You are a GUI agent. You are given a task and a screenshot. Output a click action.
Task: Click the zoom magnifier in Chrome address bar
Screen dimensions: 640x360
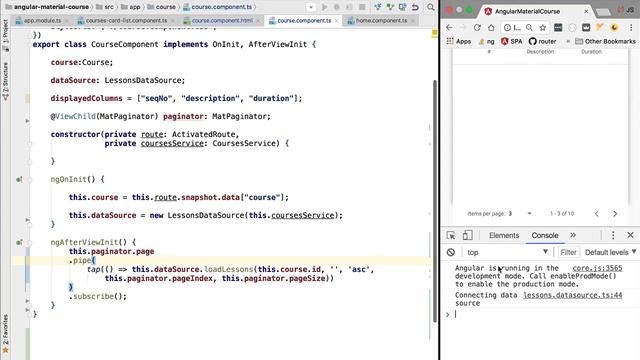pyautogui.click(x=529, y=27)
